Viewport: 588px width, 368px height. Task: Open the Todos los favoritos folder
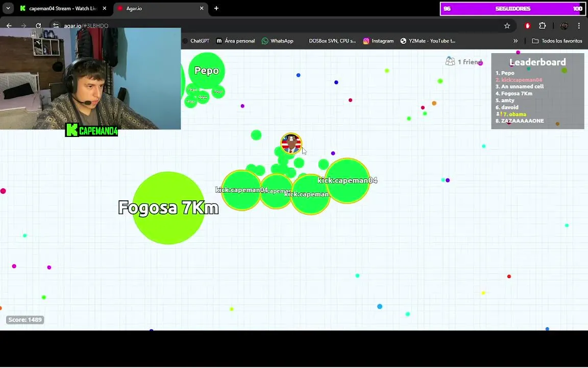click(557, 40)
